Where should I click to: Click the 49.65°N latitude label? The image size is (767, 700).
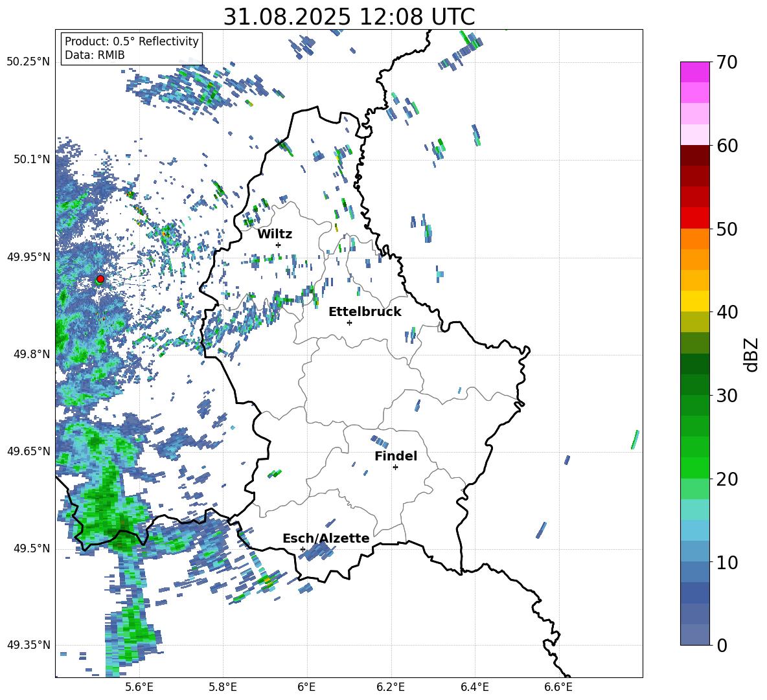(x=29, y=451)
